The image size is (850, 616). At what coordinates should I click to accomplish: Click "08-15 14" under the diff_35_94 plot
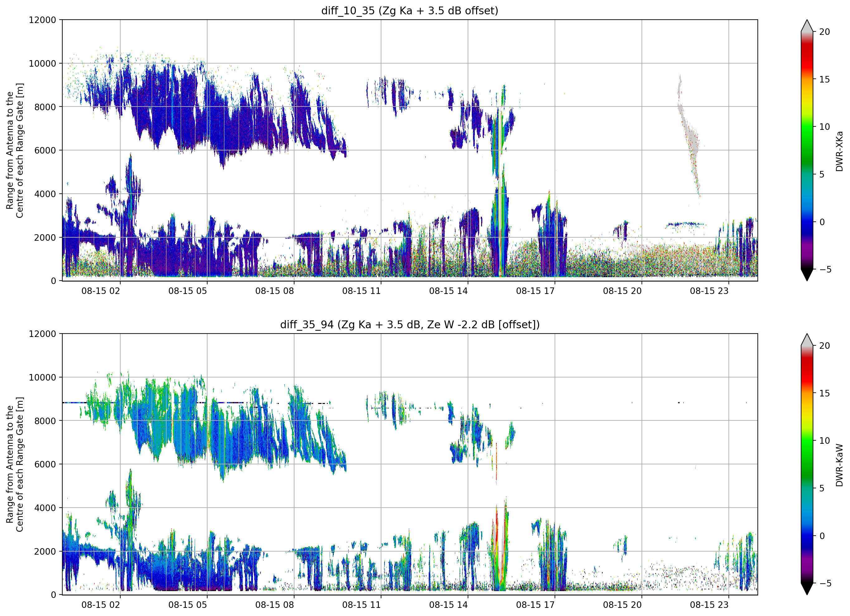coord(449,605)
